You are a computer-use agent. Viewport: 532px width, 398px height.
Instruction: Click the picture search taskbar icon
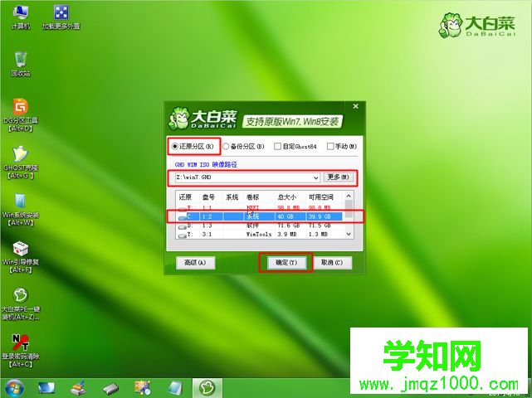(x=143, y=389)
